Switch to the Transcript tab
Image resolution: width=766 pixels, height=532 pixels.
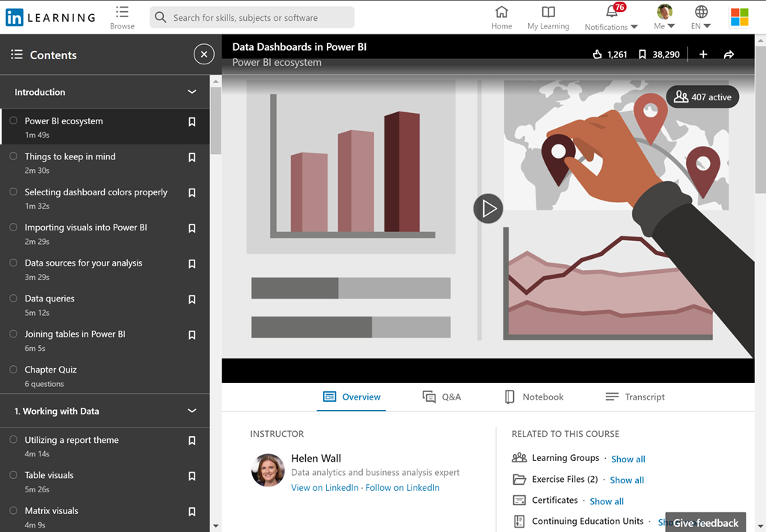click(x=634, y=397)
